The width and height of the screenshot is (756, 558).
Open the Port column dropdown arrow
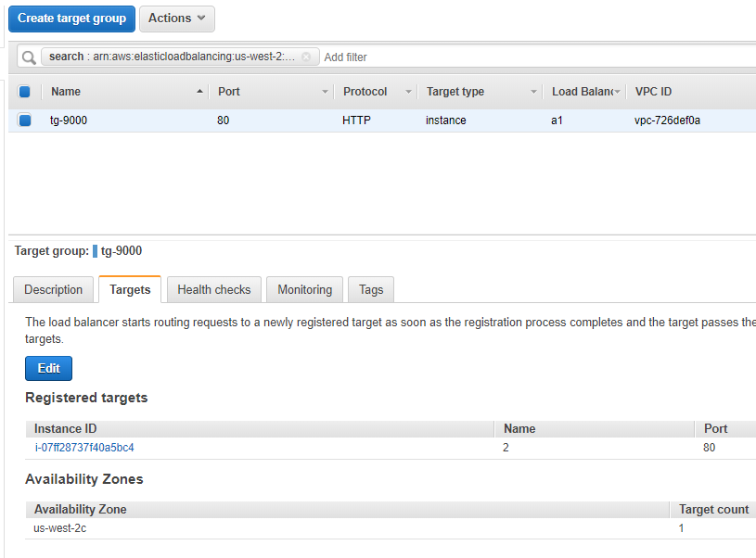click(325, 92)
